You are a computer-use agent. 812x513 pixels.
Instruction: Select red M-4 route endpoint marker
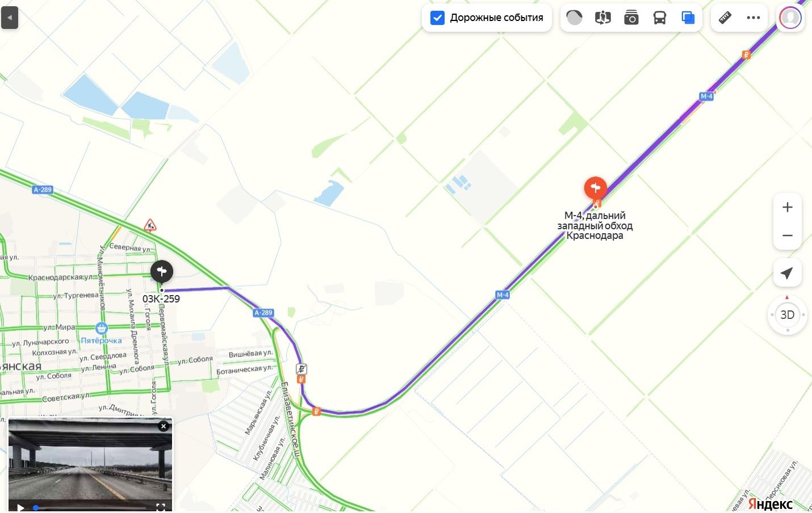point(595,189)
